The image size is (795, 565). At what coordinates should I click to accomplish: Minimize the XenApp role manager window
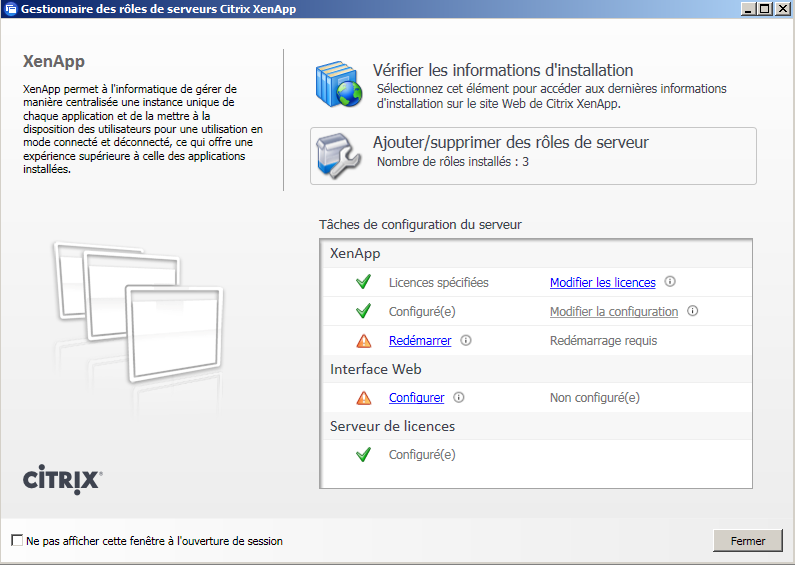click(x=748, y=9)
